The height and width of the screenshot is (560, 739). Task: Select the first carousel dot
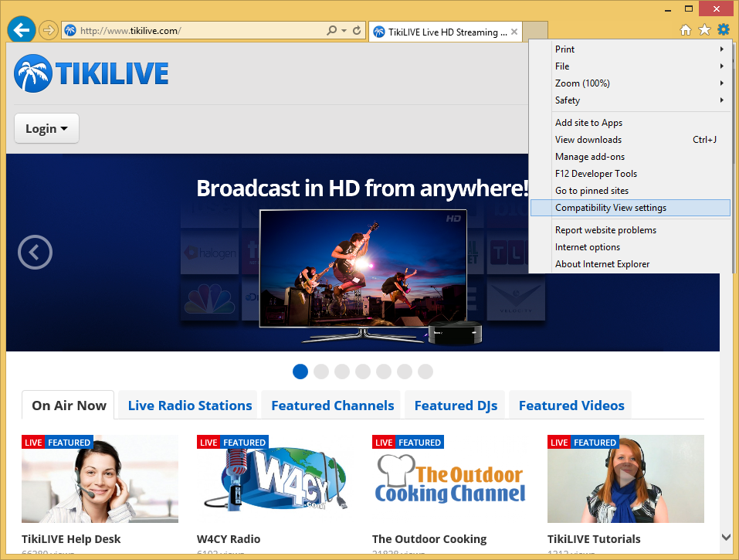click(300, 372)
